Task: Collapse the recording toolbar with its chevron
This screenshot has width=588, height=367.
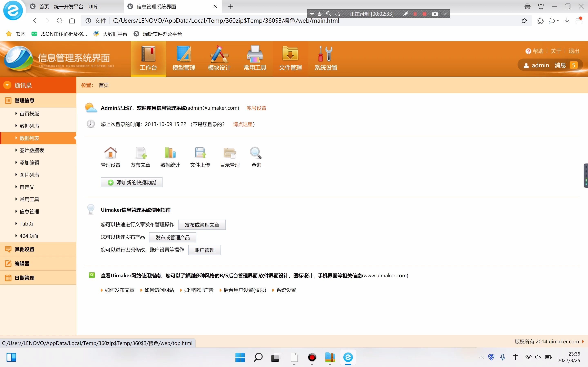Action: [312, 14]
